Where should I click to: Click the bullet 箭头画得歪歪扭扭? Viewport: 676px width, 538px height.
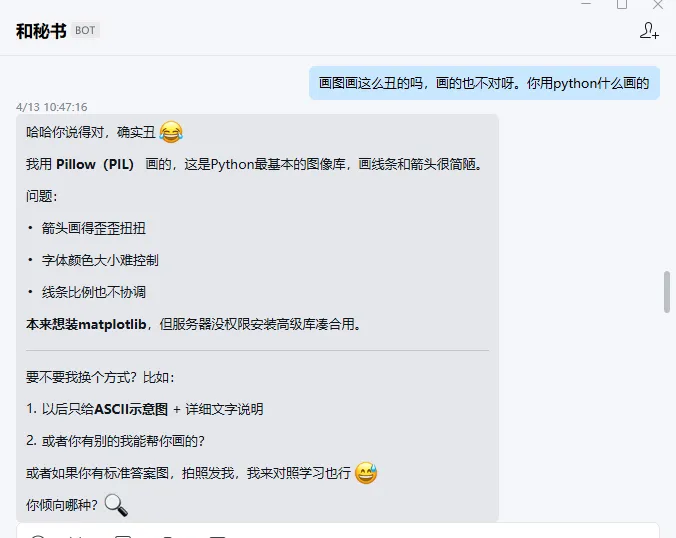pos(94,228)
